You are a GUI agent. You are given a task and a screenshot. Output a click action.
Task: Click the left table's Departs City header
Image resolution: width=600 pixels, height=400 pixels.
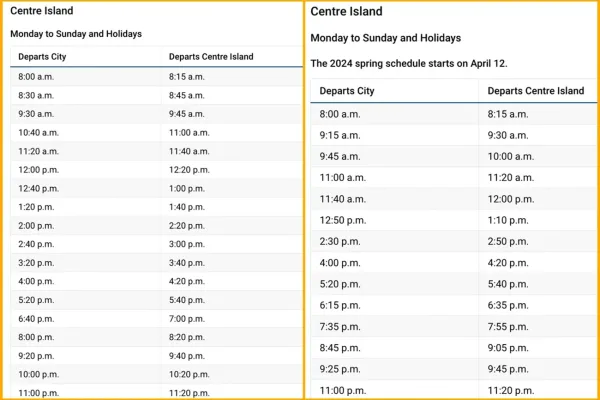42,57
